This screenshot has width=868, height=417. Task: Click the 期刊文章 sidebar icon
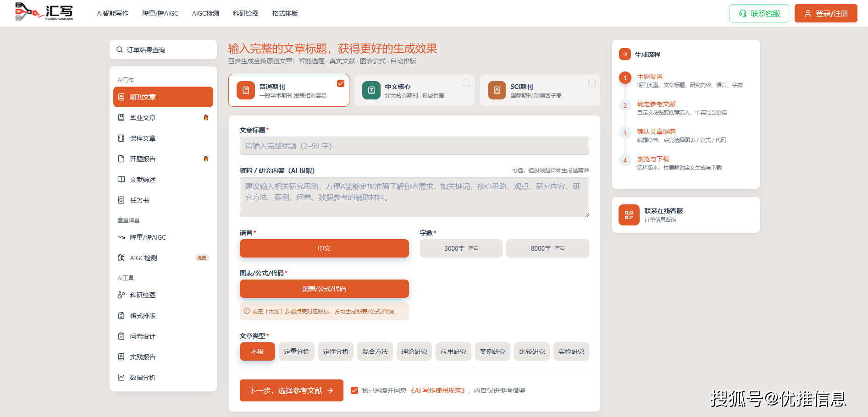121,97
